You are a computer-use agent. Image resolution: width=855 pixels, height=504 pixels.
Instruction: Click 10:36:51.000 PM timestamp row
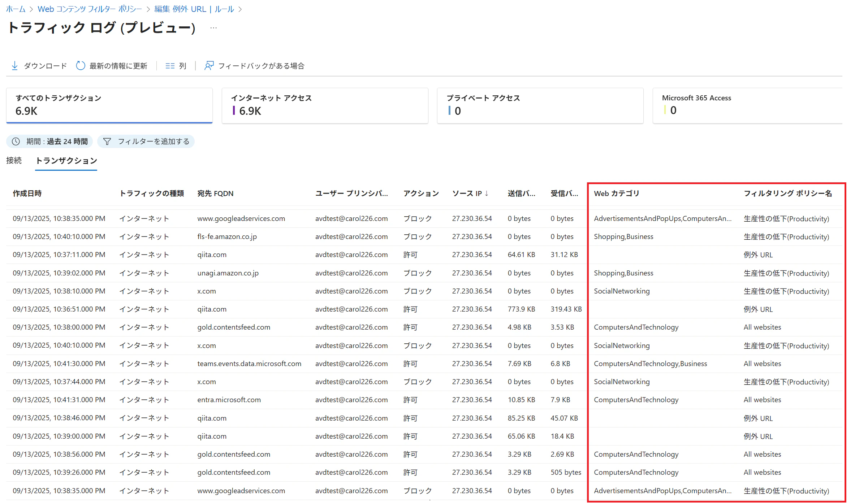[59, 309]
